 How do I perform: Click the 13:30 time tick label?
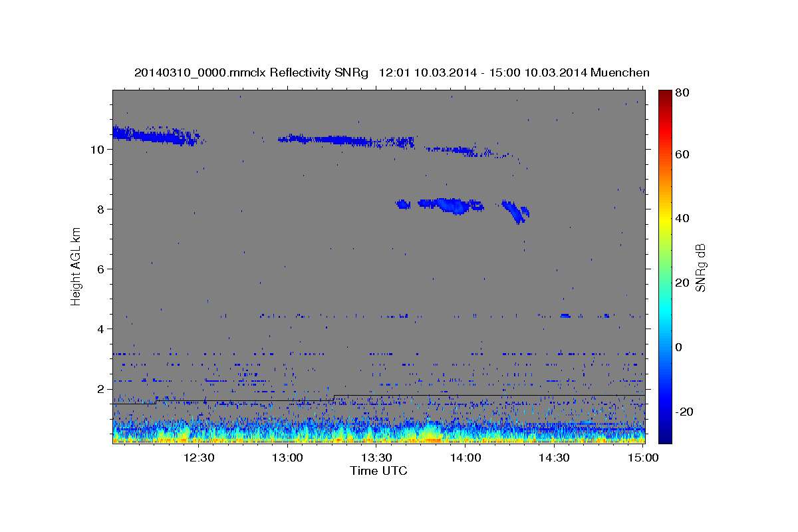coord(376,458)
